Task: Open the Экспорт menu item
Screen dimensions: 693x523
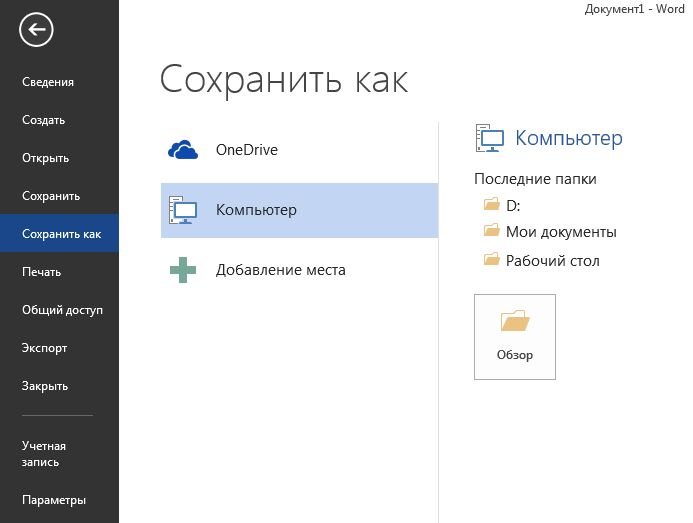Action: coord(45,348)
